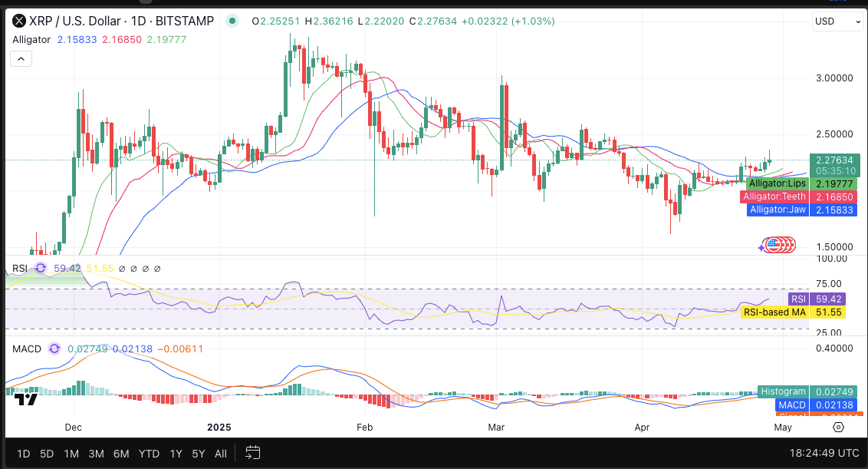The image size is (868, 469).
Task: Select the All time range
Action: pos(220,454)
